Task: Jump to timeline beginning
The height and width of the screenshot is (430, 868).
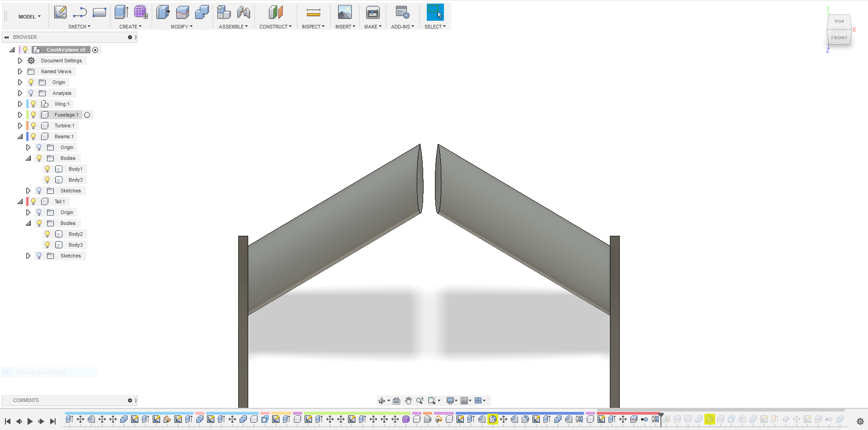Action: point(7,421)
